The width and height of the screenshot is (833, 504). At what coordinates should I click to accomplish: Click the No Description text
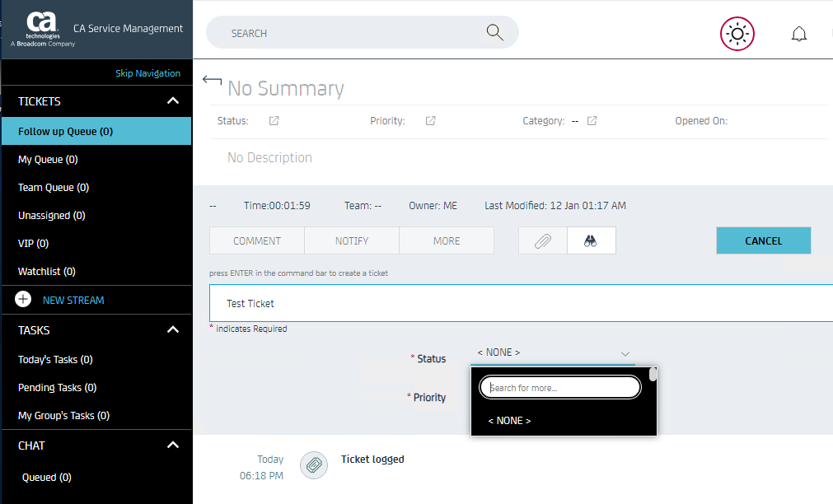[269, 158]
